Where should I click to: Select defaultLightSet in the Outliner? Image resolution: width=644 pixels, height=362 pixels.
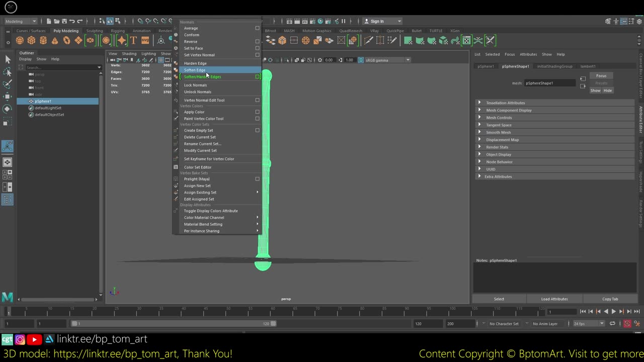point(48,108)
